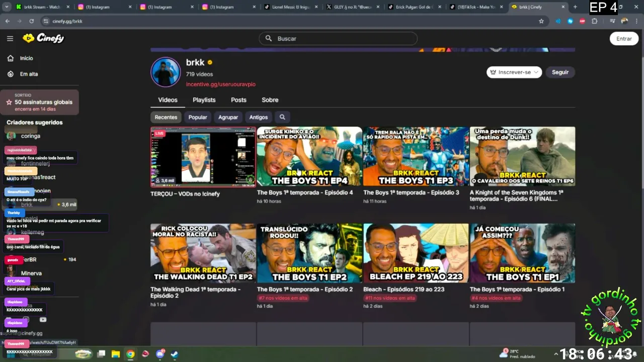Reload the cinefy.gg page

click(x=32, y=21)
